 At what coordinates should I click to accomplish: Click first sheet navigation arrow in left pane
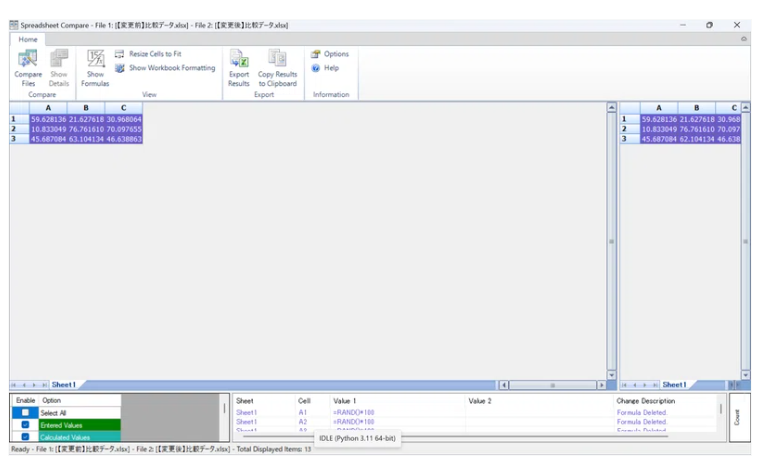pos(14,385)
